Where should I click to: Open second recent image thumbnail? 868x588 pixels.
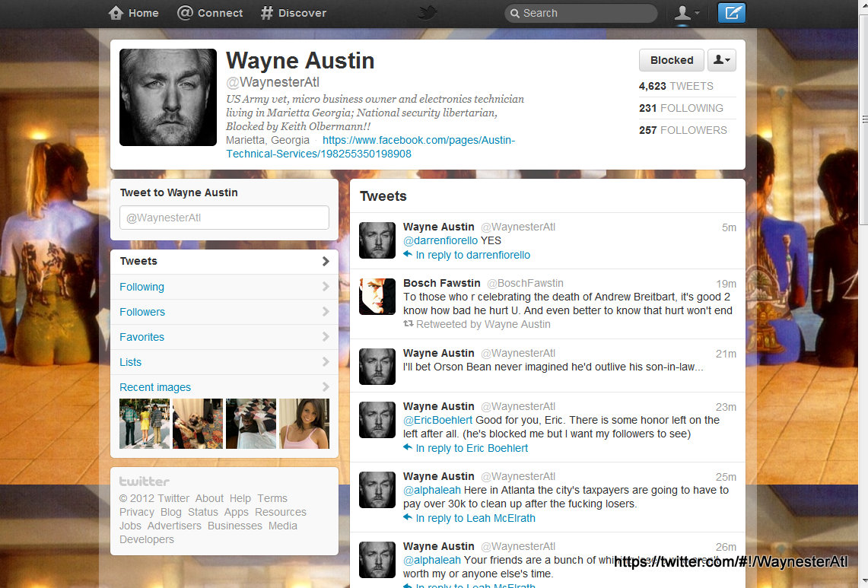point(198,424)
